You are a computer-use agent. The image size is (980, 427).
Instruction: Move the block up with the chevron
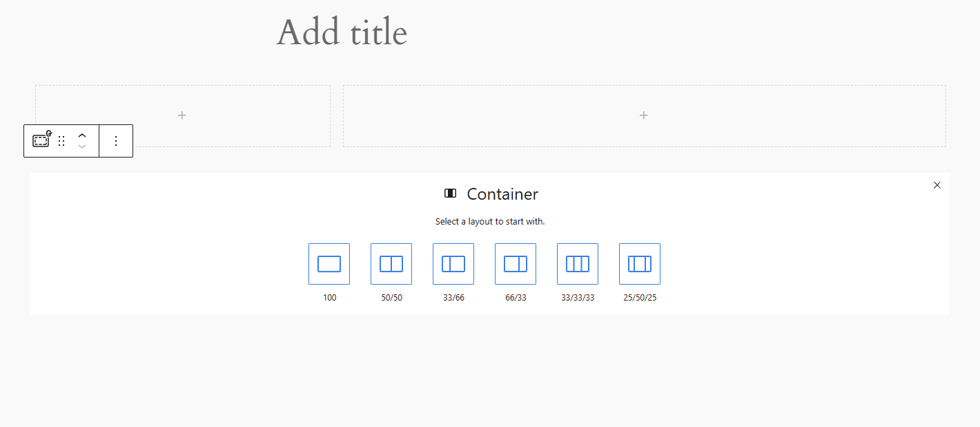(x=82, y=135)
